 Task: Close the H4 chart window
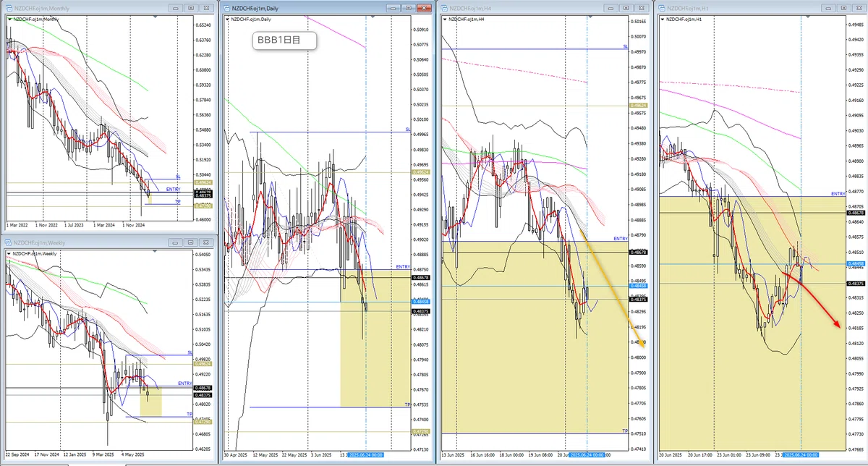[x=642, y=8]
